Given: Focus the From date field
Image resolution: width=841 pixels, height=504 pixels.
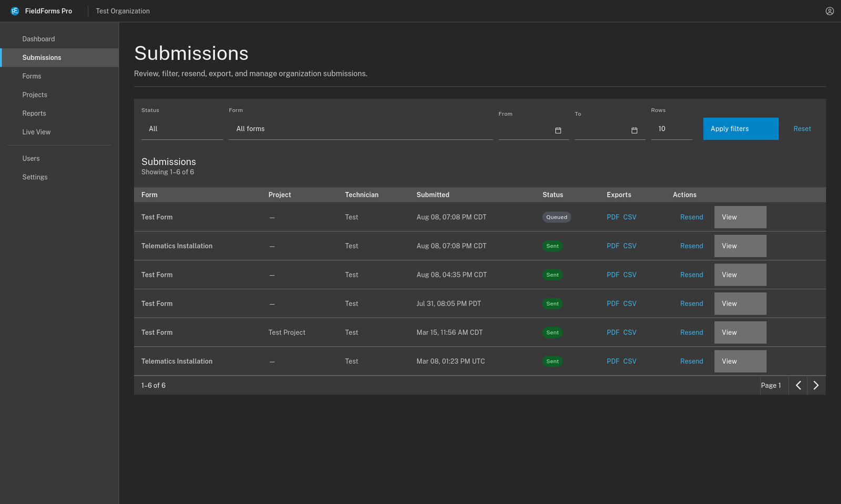Looking at the screenshot, I should click(x=534, y=130).
